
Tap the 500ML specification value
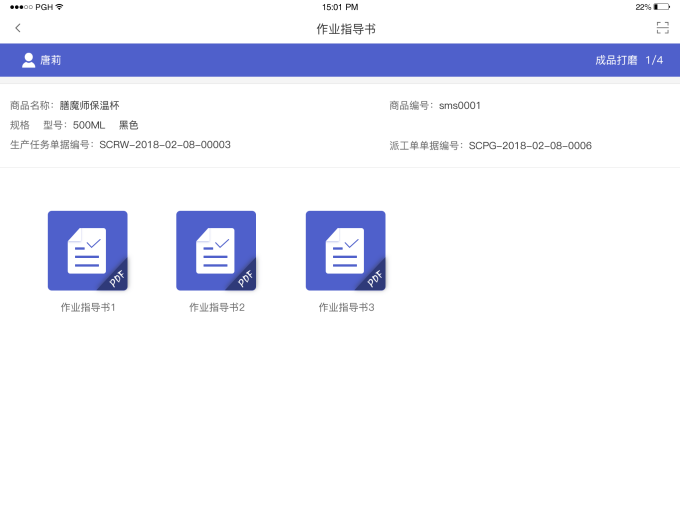[89, 125]
